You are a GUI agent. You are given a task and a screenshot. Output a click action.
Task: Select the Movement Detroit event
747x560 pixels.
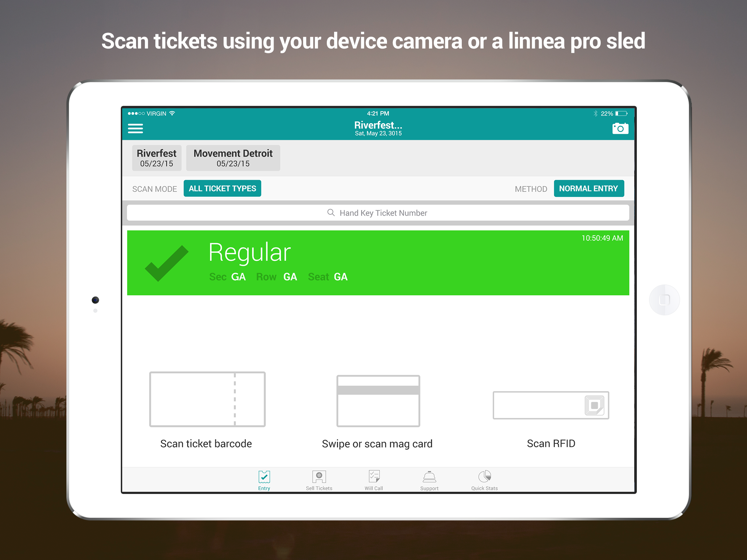click(233, 158)
